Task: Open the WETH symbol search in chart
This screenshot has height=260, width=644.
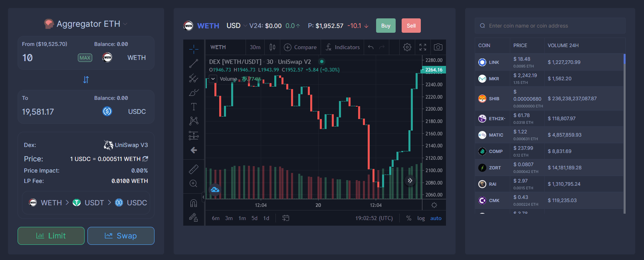Action: pos(218,47)
